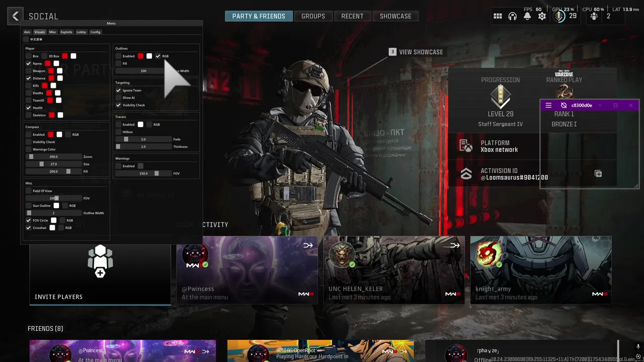Viewport: 644px width, 362px height.
Task: Click the slashed-circle icon in purple window
Action: [x=563, y=105]
